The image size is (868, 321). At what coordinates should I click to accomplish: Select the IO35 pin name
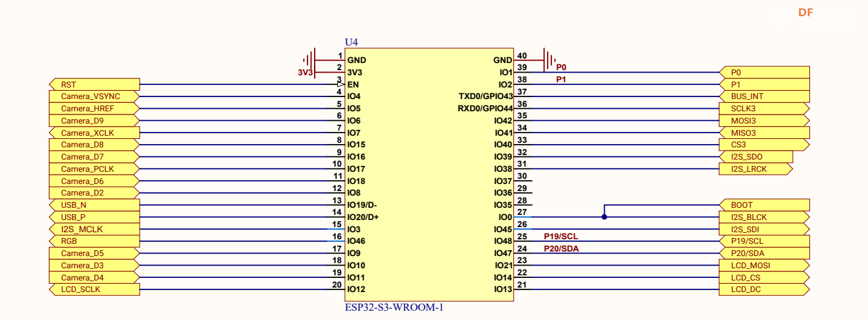click(503, 205)
